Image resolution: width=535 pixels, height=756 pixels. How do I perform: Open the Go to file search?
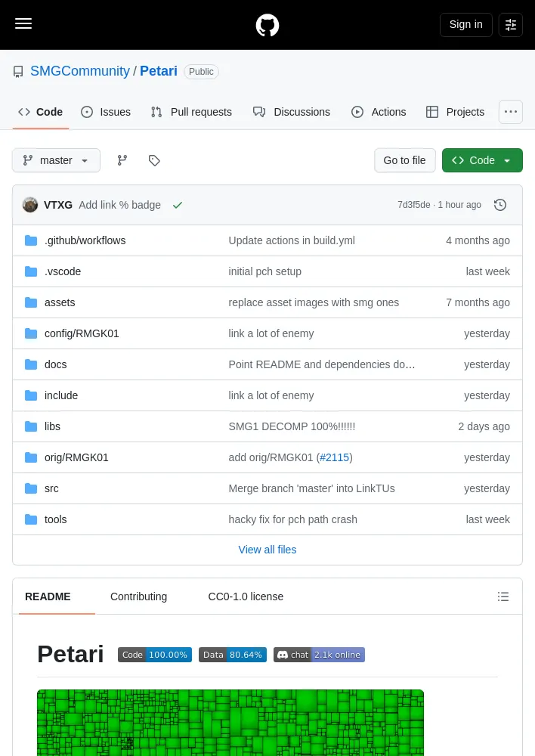pyautogui.click(x=405, y=160)
